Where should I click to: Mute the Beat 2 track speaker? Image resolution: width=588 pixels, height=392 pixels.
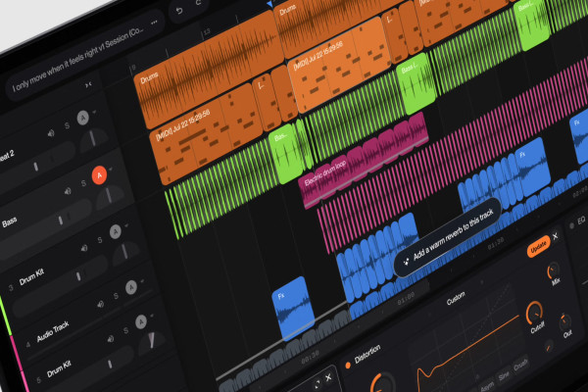pos(51,133)
